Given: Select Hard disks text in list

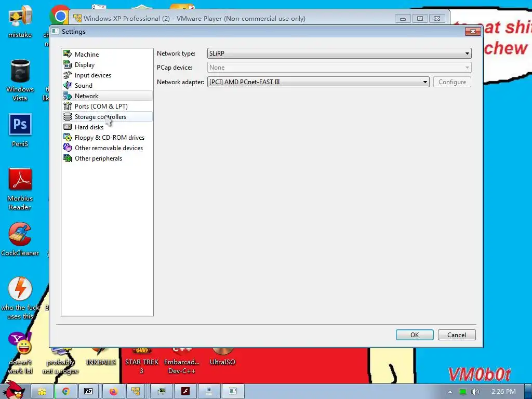Looking at the screenshot, I should tap(89, 127).
